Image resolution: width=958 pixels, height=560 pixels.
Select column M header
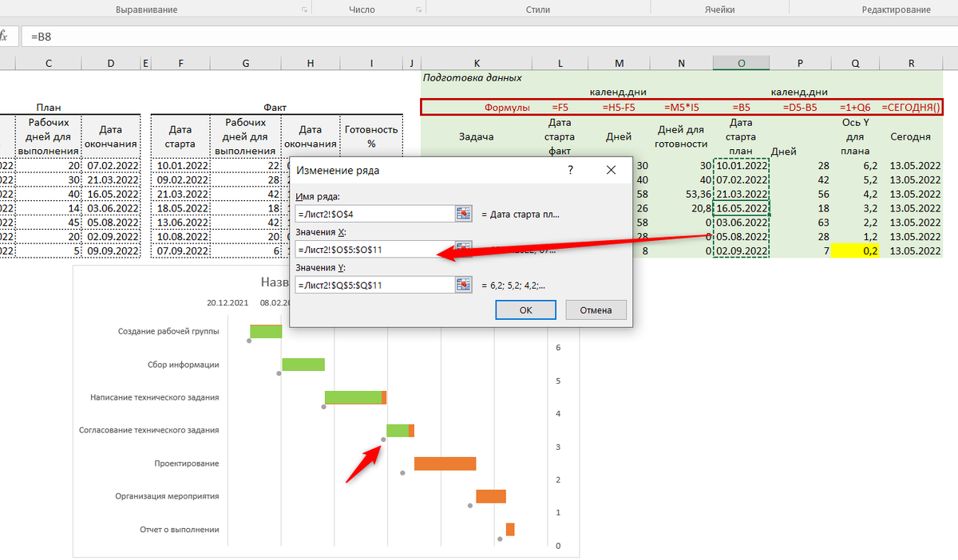(x=619, y=63)
